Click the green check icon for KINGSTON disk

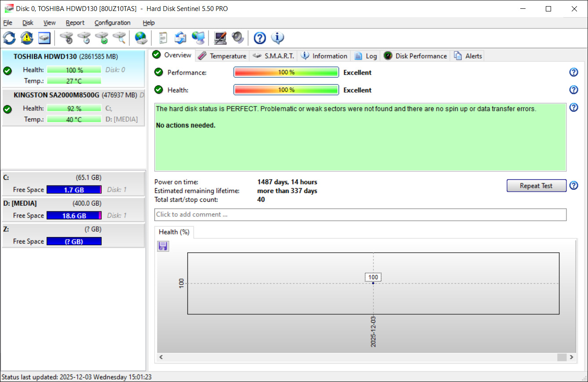pos(7,109)
